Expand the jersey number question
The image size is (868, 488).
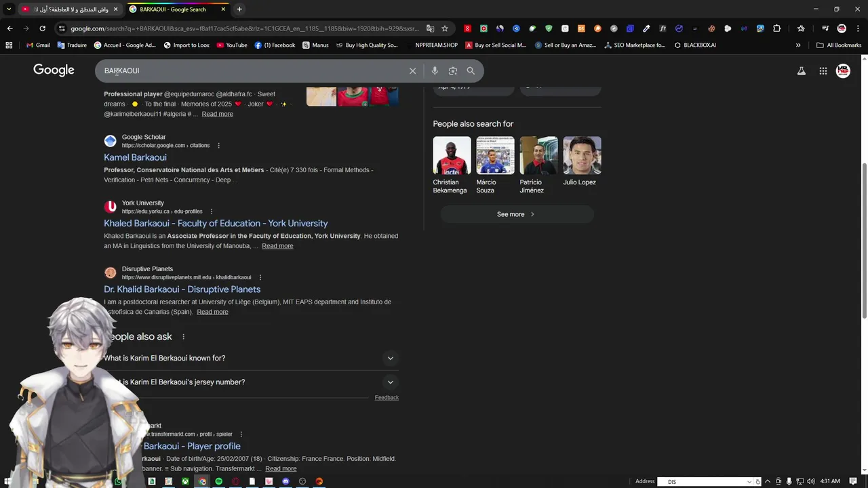[x=251, y=382]
